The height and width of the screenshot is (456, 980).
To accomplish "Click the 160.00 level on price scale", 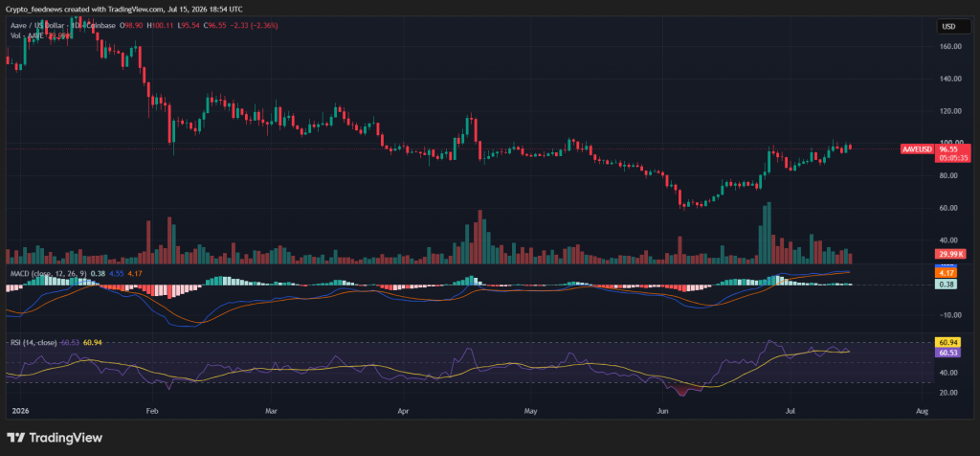I will point(949,46).
